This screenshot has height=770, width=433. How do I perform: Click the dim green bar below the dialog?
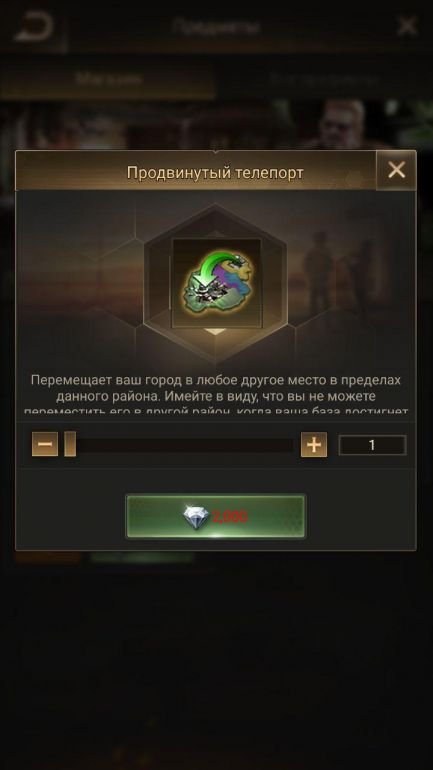(x=142, y=557)
